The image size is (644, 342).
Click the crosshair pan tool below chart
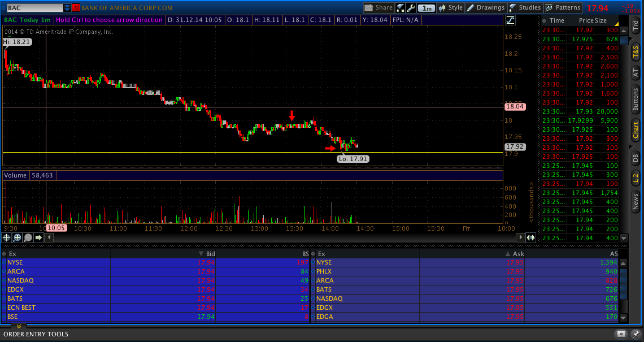(7, 237)
